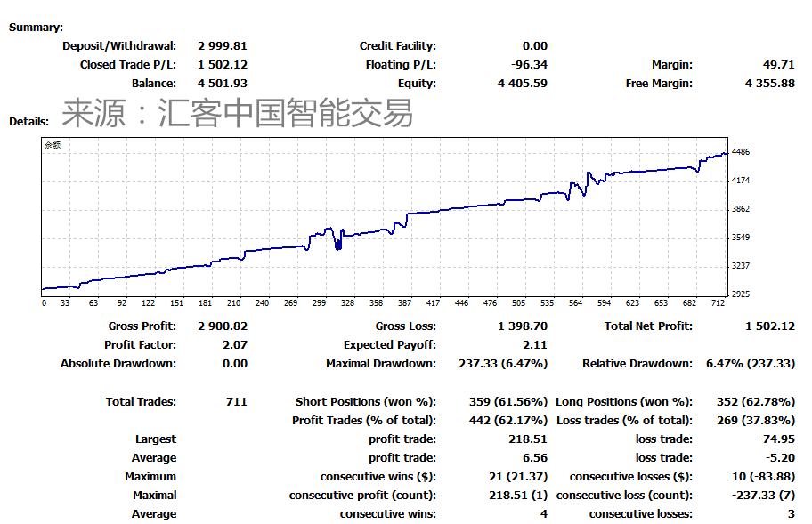Image resolution: width=812 pixels, height=524 pixels.
Task: Select the Free Margin value 4 355.88
Action: pyautogui.click(x=770, y=84)
